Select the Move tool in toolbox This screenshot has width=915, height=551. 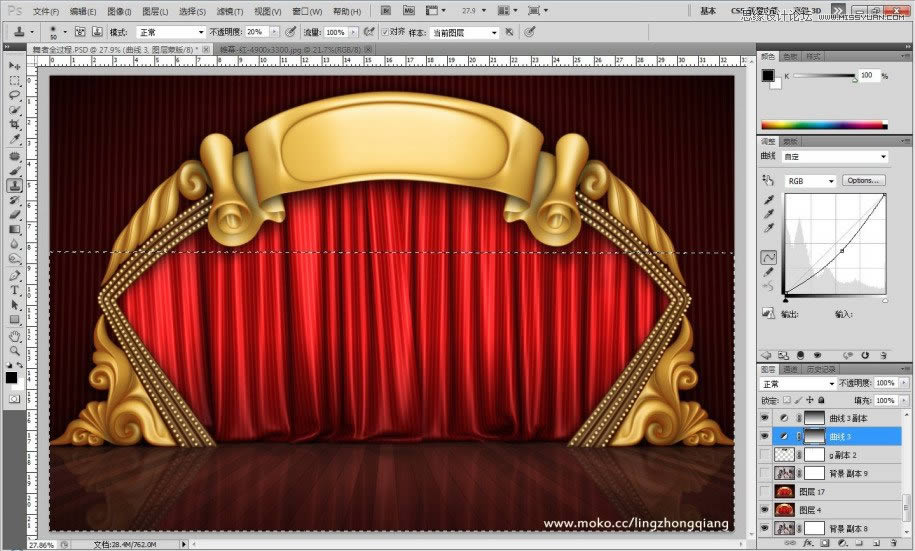coord(14,66)
